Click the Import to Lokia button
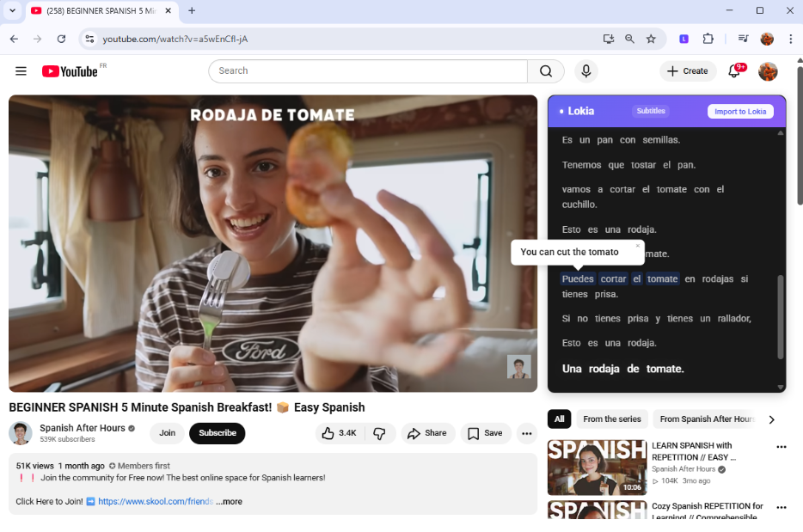 tap(740, 112)
